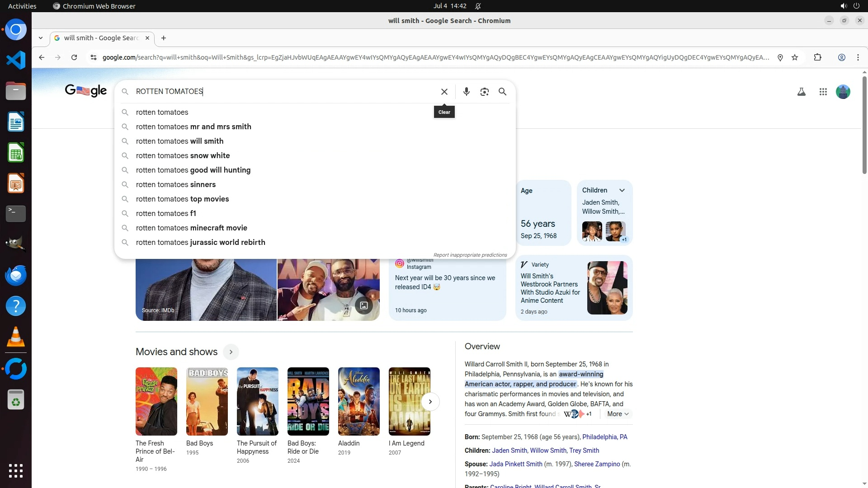This screenshot has width=868, height=488.
Task: Click the magnifier search submit icon
Action: click(x=502, y=92)
